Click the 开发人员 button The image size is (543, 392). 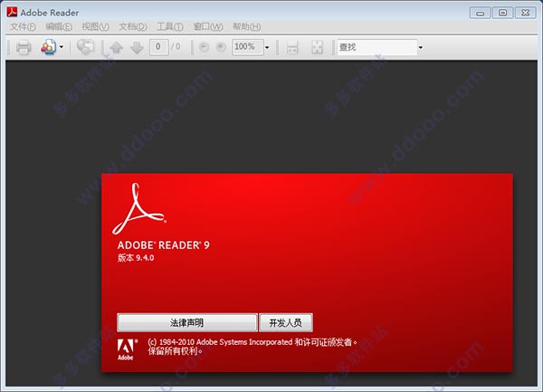(286, 322)
